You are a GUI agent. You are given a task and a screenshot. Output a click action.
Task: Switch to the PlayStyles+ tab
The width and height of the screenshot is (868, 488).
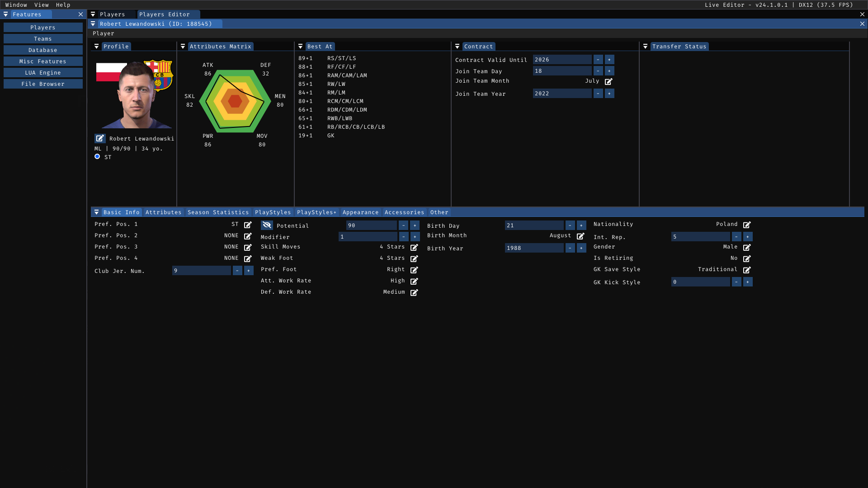[x=316, y=212]
